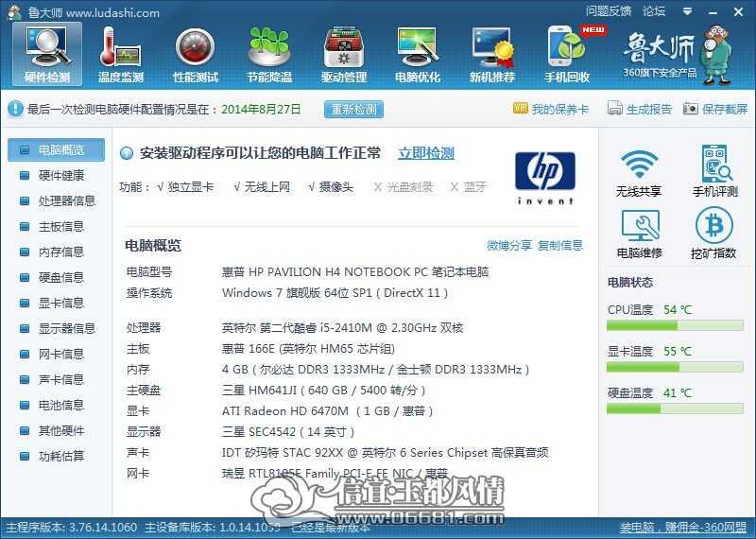Open the 新机推荐 new PC recommendation icon
Image resolution: width=756 pixels, height=539 pixels.
(x=491, y=56)
